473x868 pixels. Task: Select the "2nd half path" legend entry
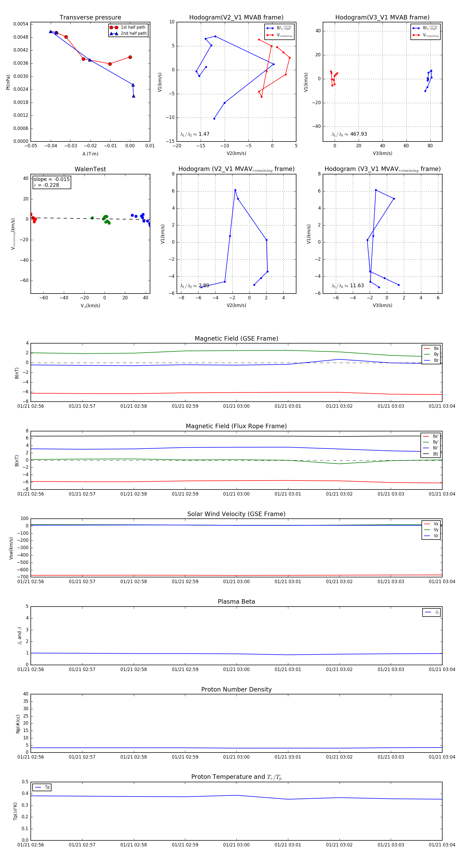128,33
